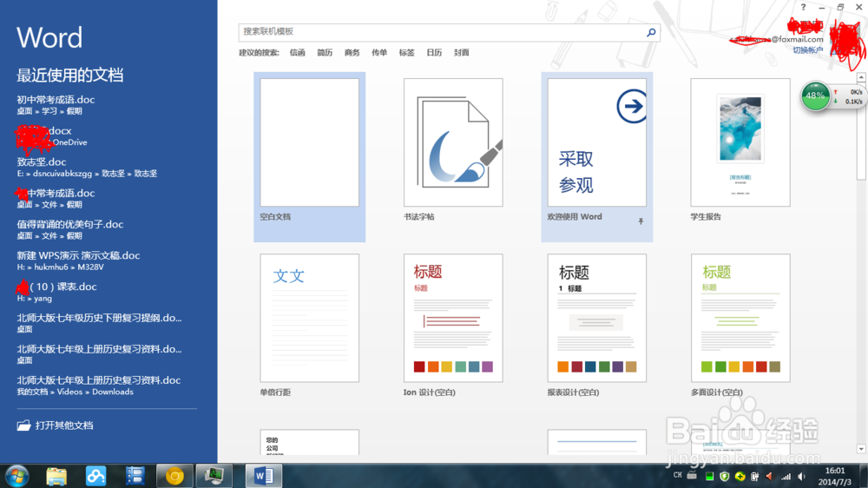
Task: Click template list scrollbar down arrow
Action: click(861, 449)
